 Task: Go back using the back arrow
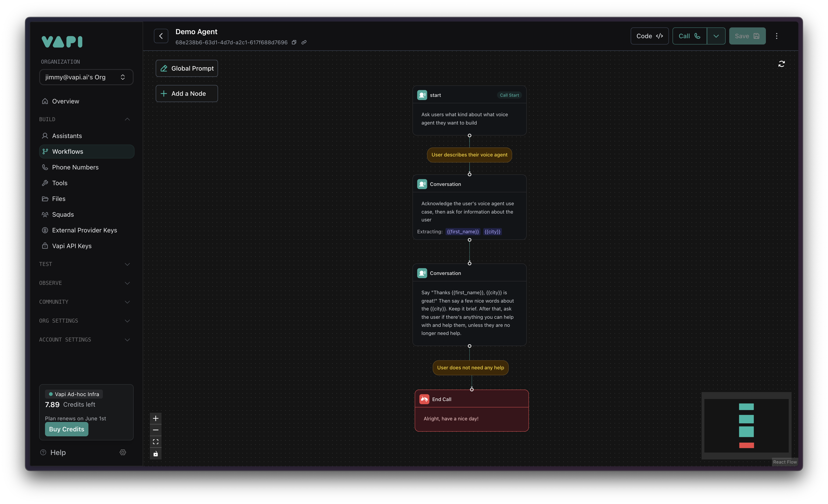coord(161,36)
